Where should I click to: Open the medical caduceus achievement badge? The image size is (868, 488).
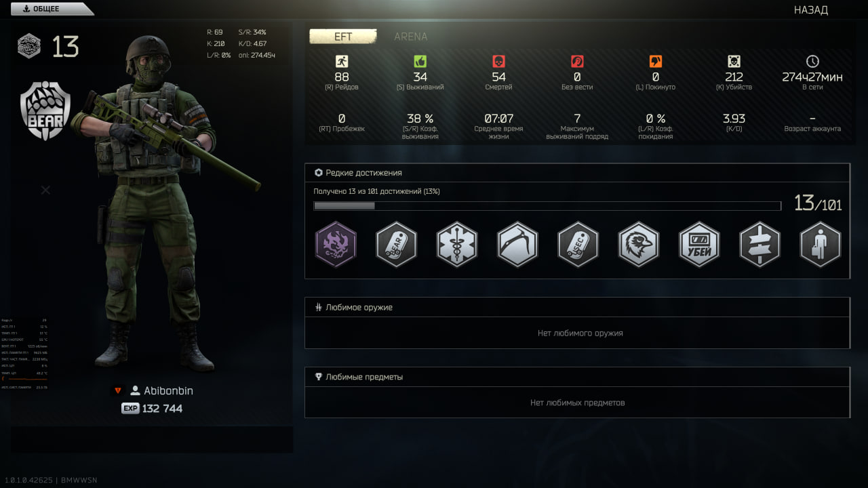(457, 244)
